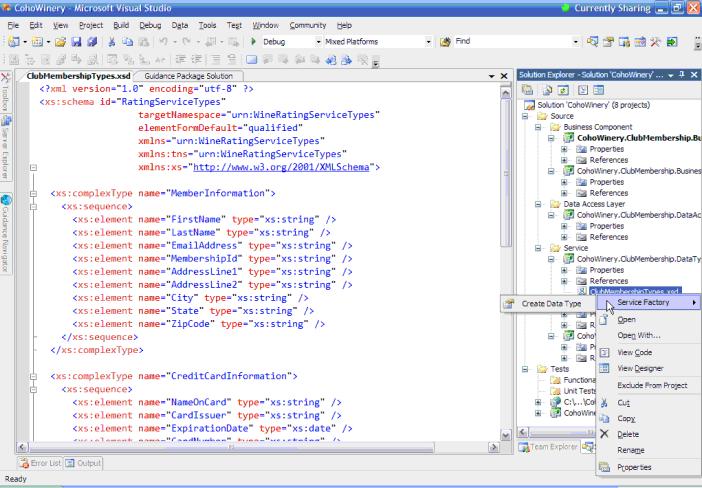702x488 pixels.
Task: Open the Debug configuration dropdown
Action: tap(318, 42)
